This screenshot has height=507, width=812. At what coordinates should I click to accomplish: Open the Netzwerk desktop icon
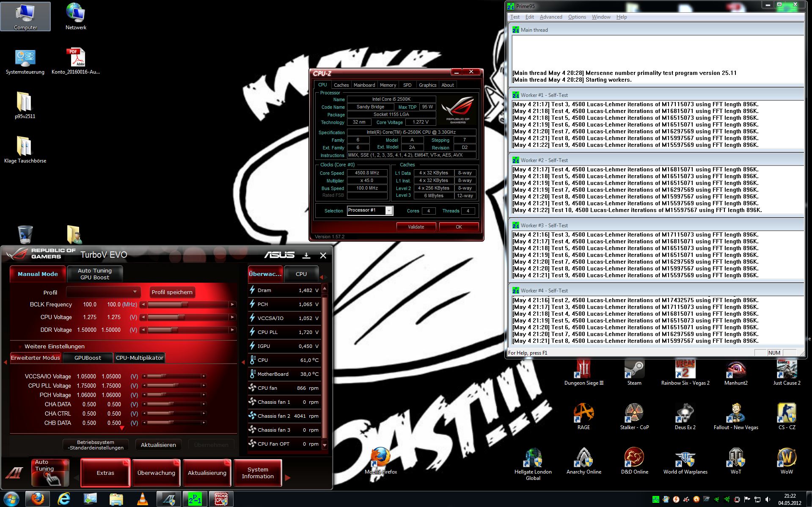76,16
